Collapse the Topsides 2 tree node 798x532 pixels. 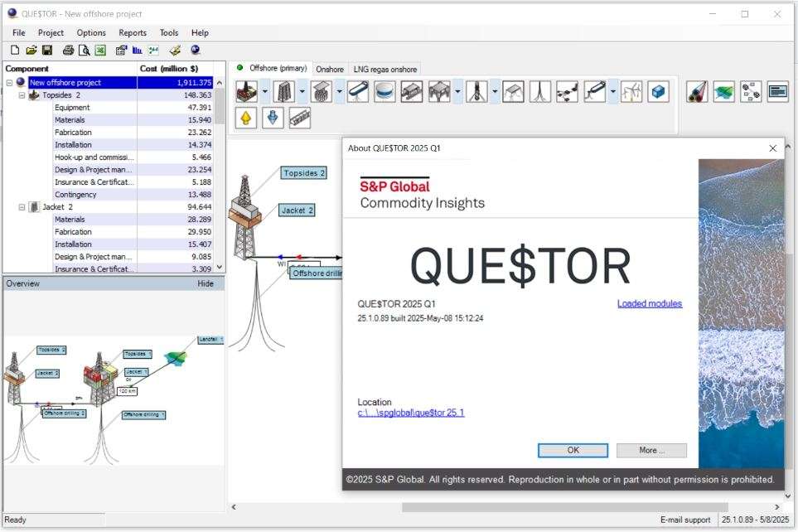click(x=22, y=95)
